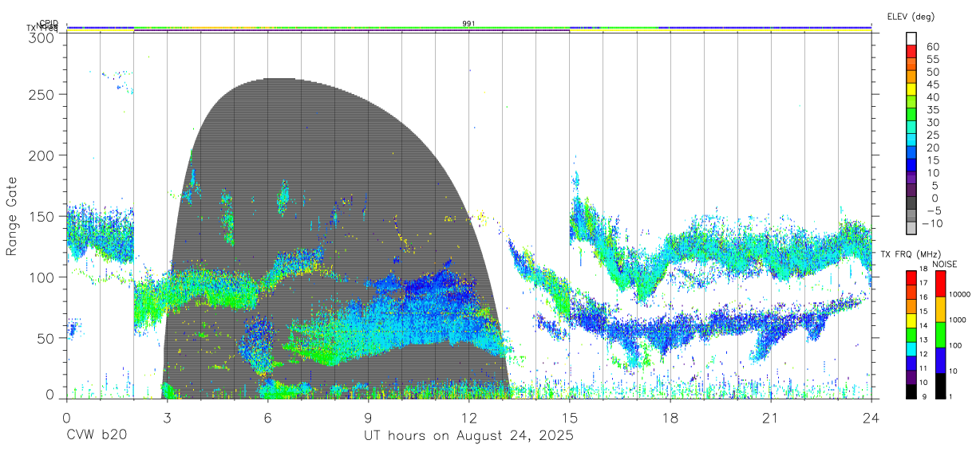The image size is (980, 452).
Task: Click the 50 range gate tick label
Action: (x=46, y=338)
